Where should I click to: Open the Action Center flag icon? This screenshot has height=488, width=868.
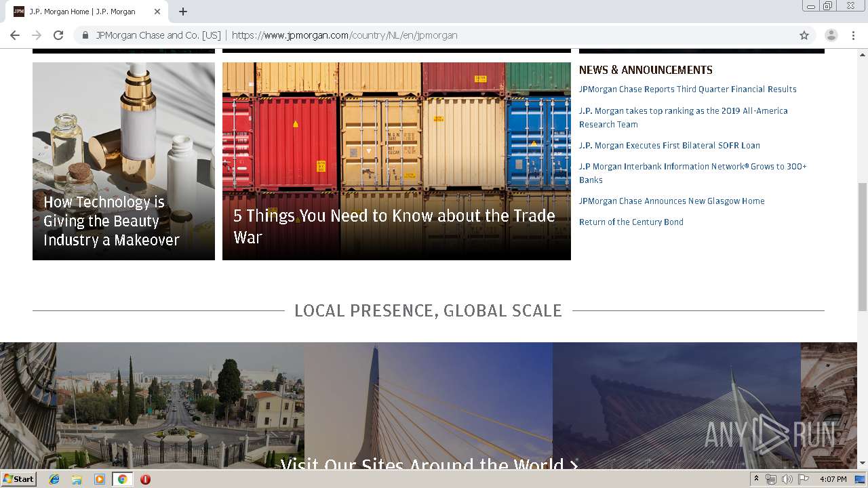(x=804, y=479)
